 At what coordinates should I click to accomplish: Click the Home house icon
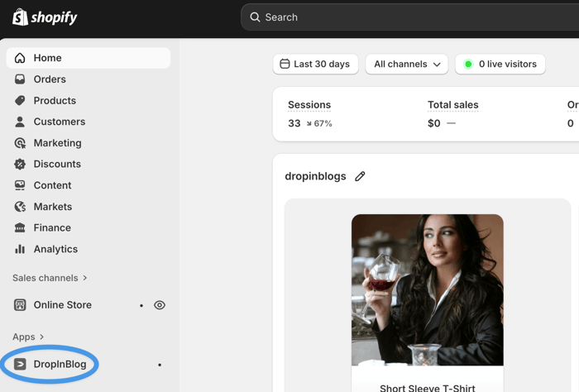click(x=20, y=58)
